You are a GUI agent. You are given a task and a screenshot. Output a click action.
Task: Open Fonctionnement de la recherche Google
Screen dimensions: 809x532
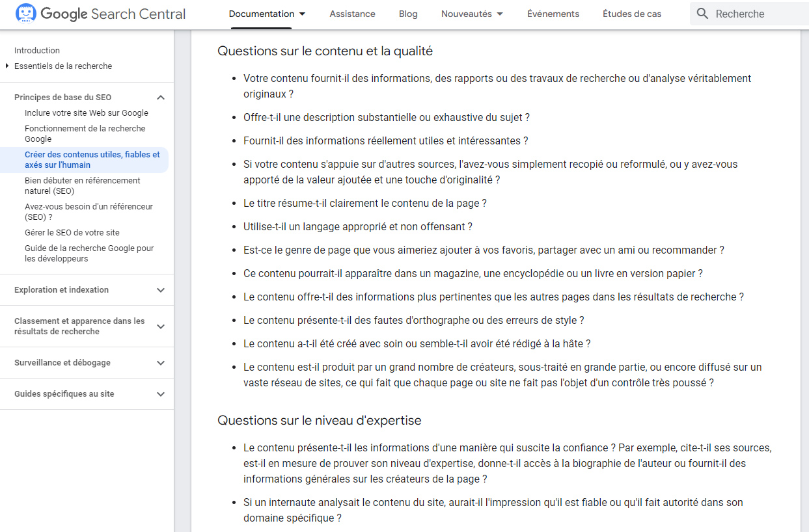pyautogui.click(x=85, y=133)
